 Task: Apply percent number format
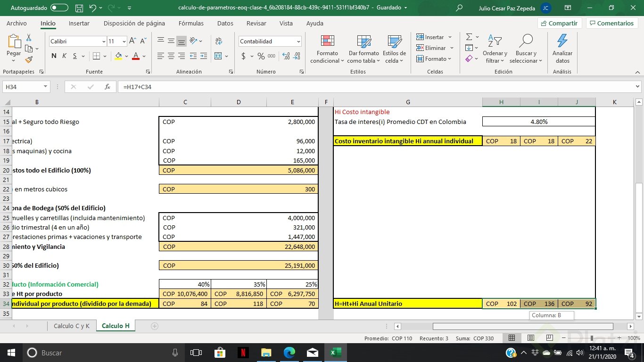tap(260, 56)
